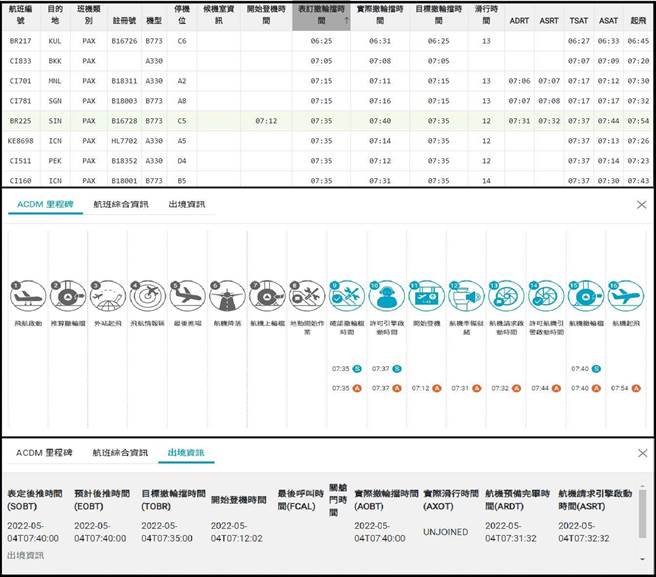Select milestone 14 許可航機引擎啟動 icon
This screenshot has width=656, height=577.
pyautogui.click(x=547, y=296)
